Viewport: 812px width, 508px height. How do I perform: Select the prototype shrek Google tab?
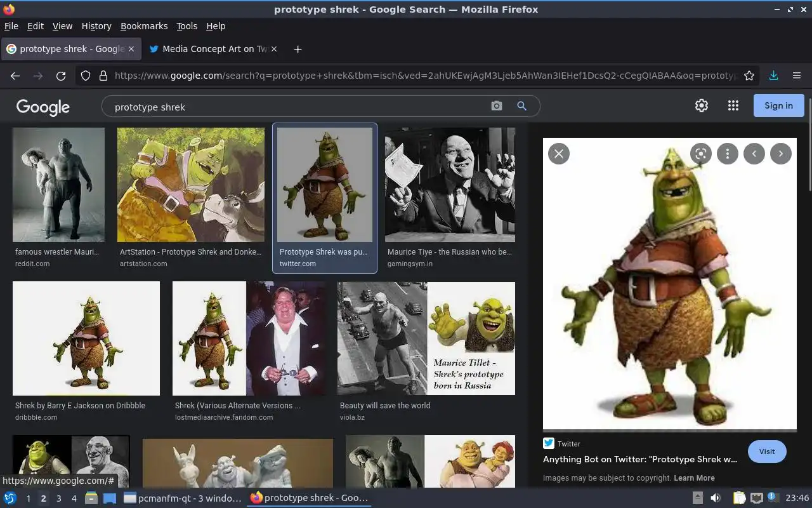click(70, 49)
